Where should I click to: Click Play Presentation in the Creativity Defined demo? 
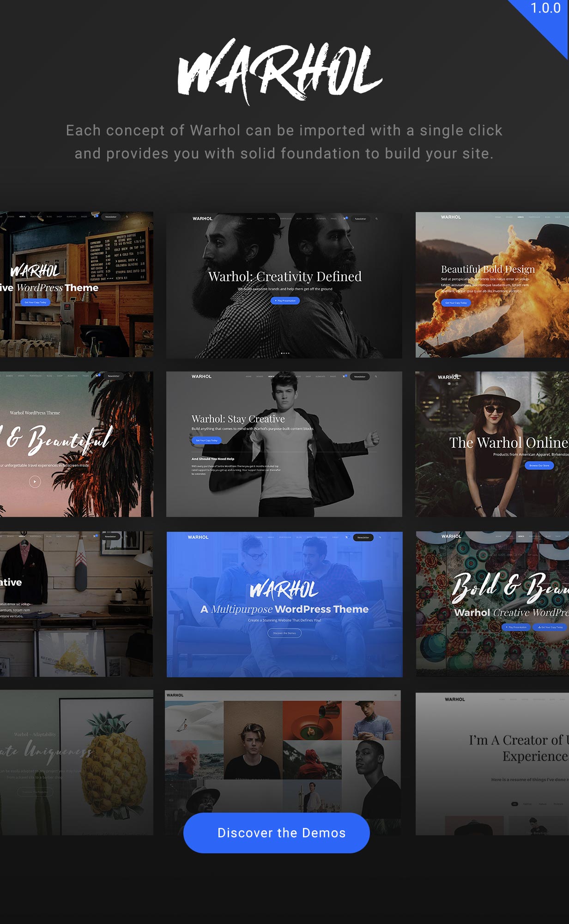coord(285,301)
